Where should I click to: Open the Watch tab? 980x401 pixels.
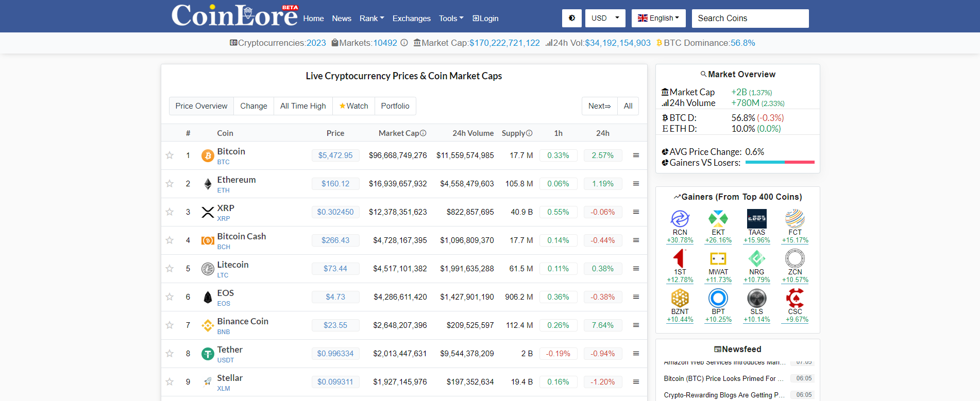coord(353,106)
